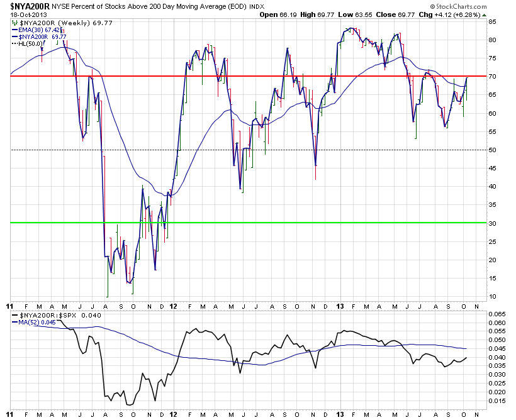Viewport: 516px width, 420px height.
Task: Click the year 13 label under lower ratio chart
Action: pyautogui.click(x=340, y=414)
